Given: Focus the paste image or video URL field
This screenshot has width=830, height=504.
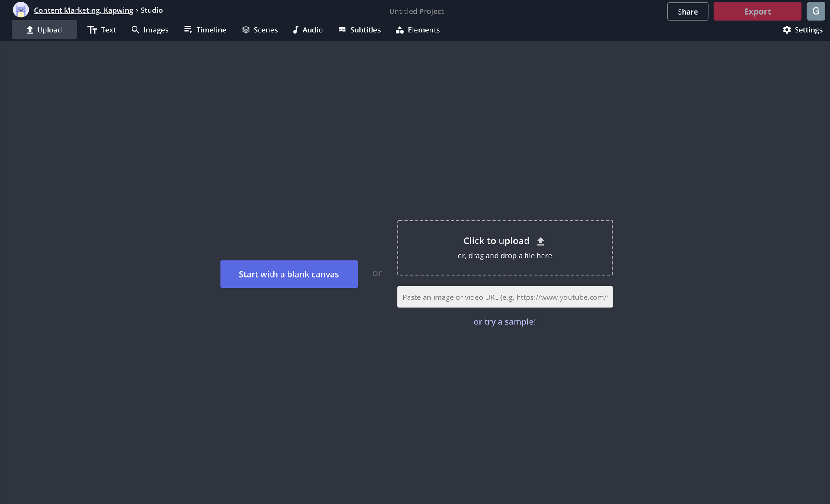Looking at the screenshot, I should click(505, 297).
